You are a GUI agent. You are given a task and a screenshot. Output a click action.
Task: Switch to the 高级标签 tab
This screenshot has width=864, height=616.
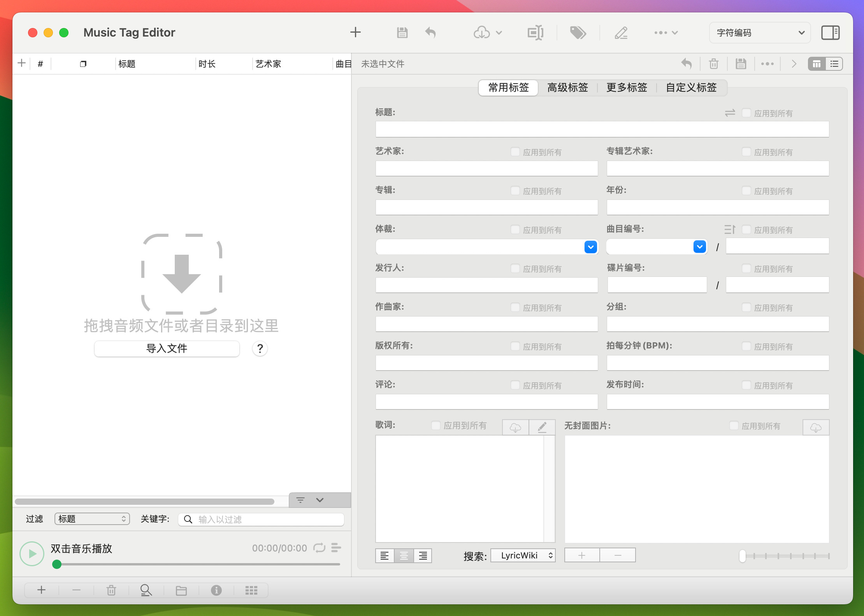(567, 87)
